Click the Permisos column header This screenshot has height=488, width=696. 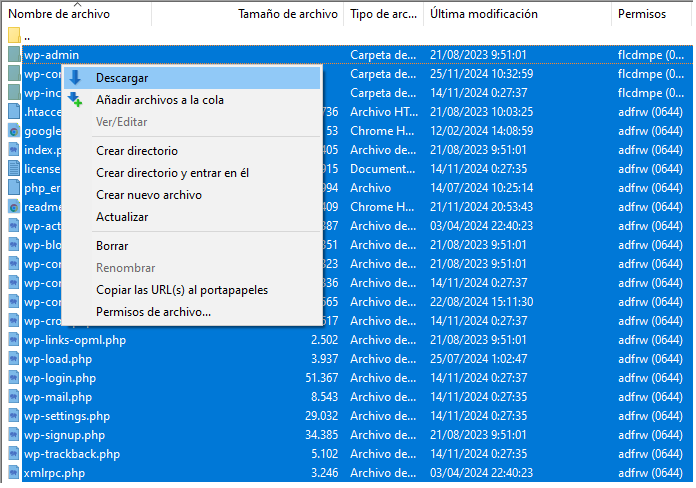pos(642,14)
